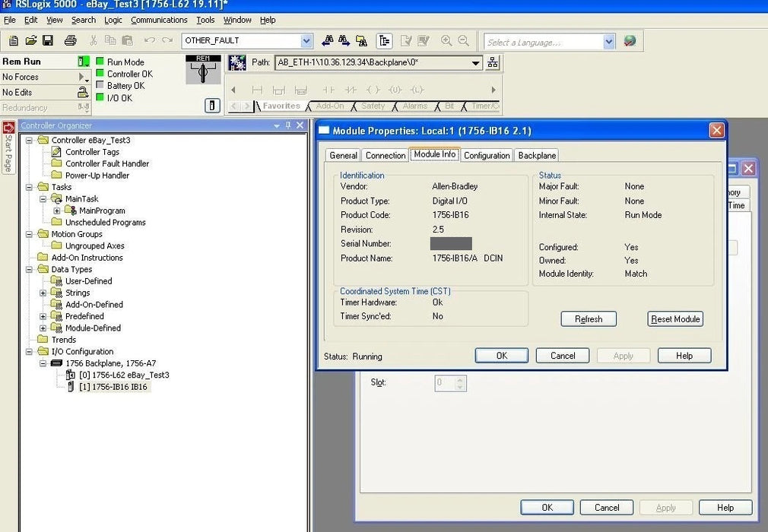Click the controller status icon left of Path
Screen dimensions: 768x532
pyautogui.click(x=237, y=62)
